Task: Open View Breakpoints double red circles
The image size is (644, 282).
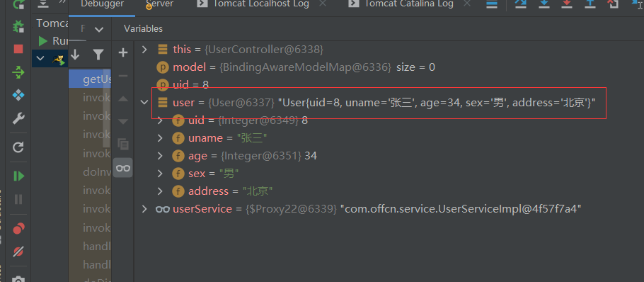Action: coord(18,229)
